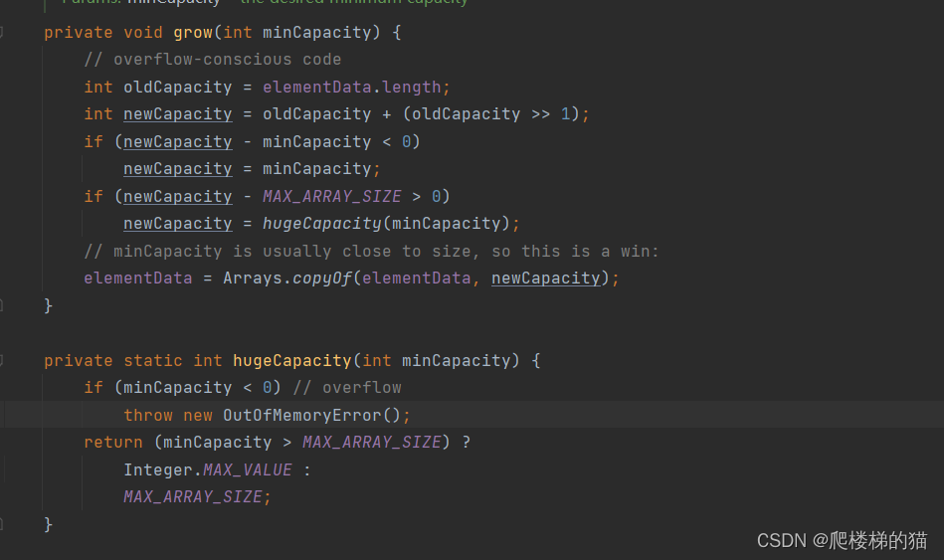Click the grow method name in its declaration
Viewport: 944px width, 560px height.
[193, 33]
